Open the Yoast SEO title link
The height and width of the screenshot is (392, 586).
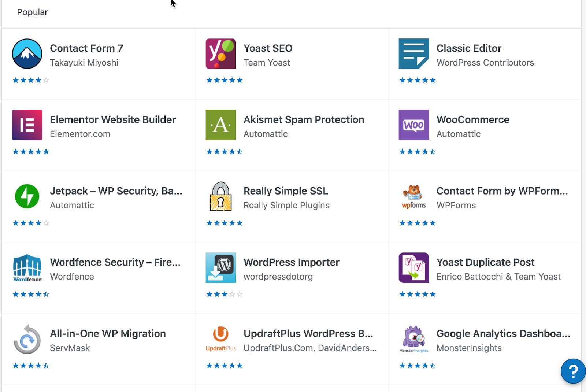click(x=268, y=48)
